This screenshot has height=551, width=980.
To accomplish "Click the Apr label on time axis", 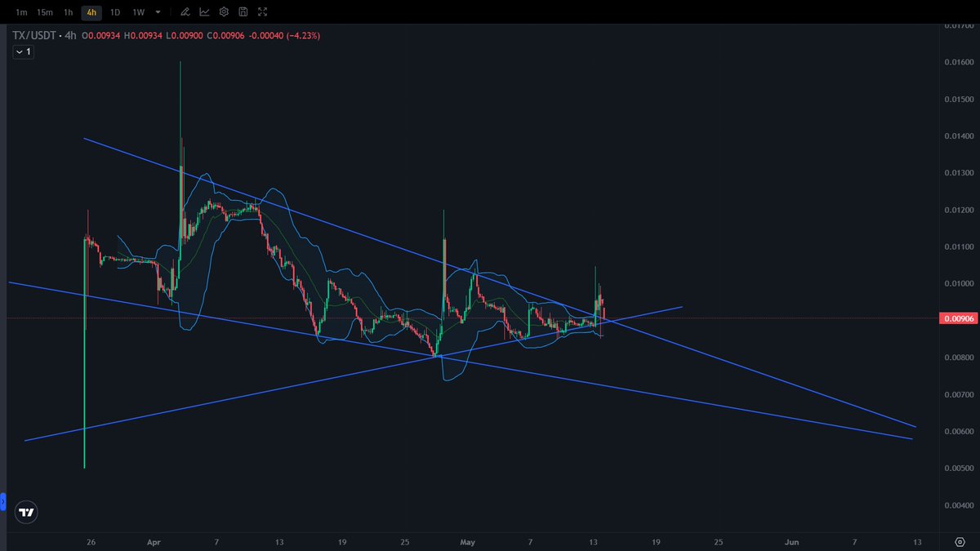I will tap(155, 542).
